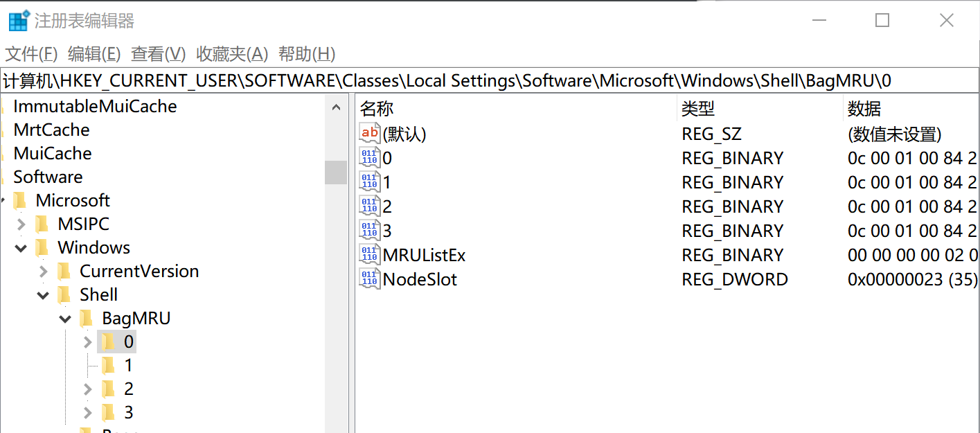Expand subkey 2 under BagMRU
The width and height of the screenshot is (980, 433).
coord(87,389)
